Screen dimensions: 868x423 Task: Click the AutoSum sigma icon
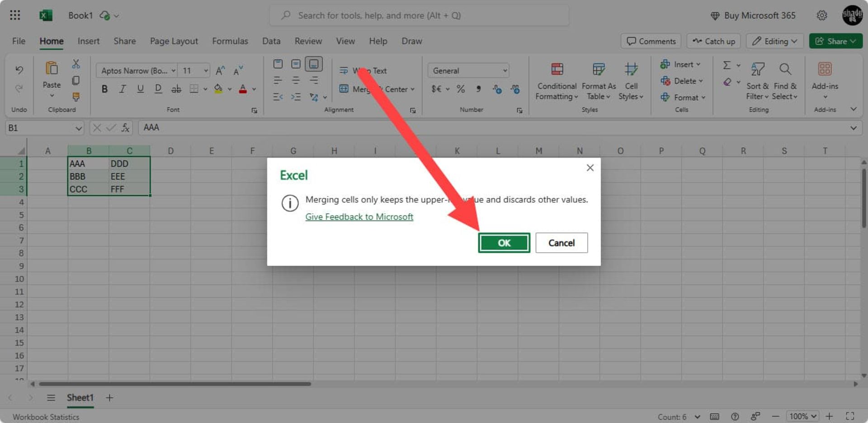pyautogui.click(x=726, y=65)
